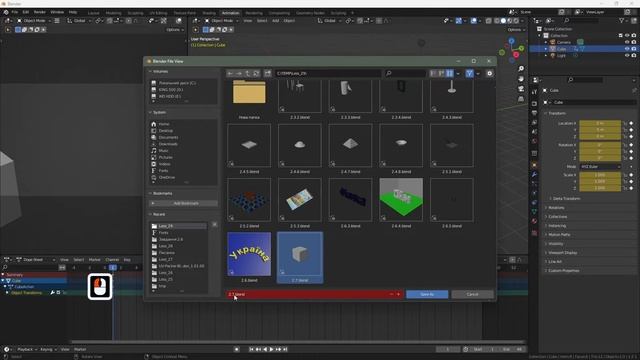Collapse the System panel in file browser
Screen dimensions: 640x360
(x=150, y=112)
